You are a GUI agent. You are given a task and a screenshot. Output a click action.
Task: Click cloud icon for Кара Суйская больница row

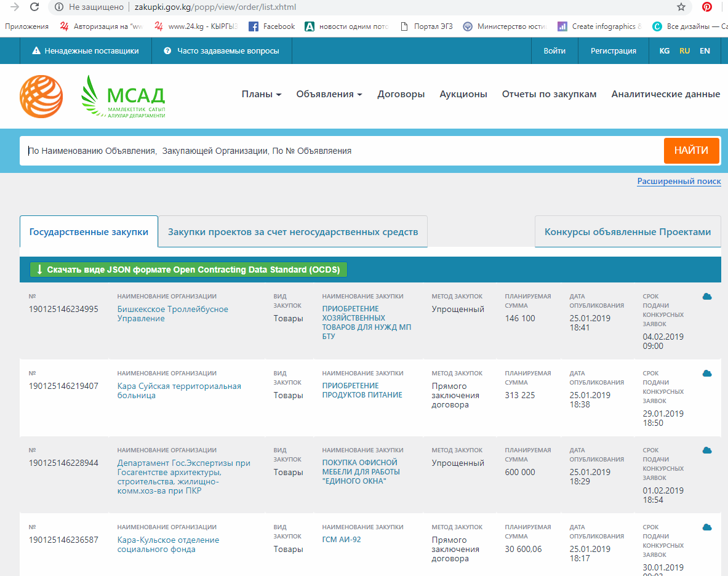[x=707, y=374]
